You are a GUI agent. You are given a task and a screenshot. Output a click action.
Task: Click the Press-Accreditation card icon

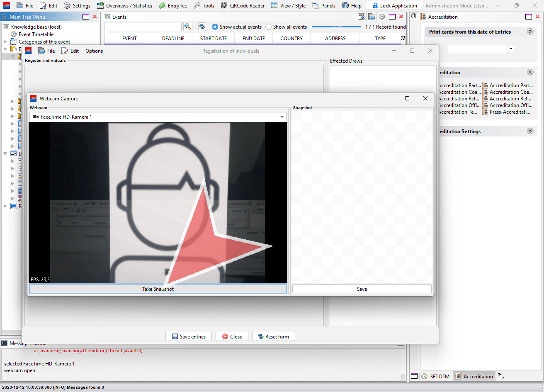tap(486, 112)
